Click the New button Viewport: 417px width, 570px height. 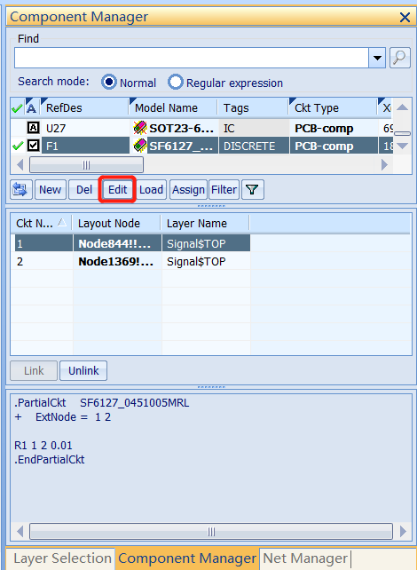point(50,189)
